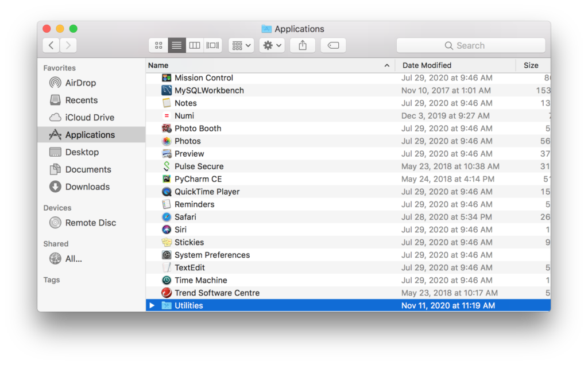Click the Applications folder icon in title bar
Viewport: 588px width, 365px height.
coord(266,29)
